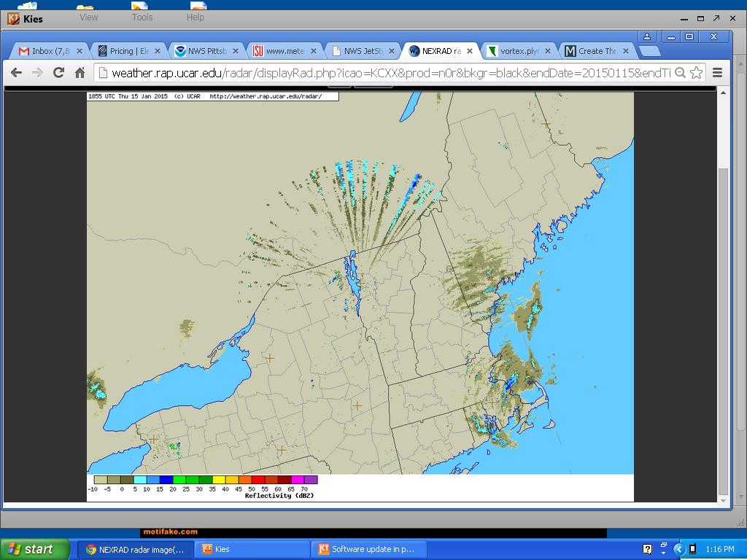Open the Chrome user profile button
The width and height of the screenshot is (747, 560).
[x=646, y=36]
